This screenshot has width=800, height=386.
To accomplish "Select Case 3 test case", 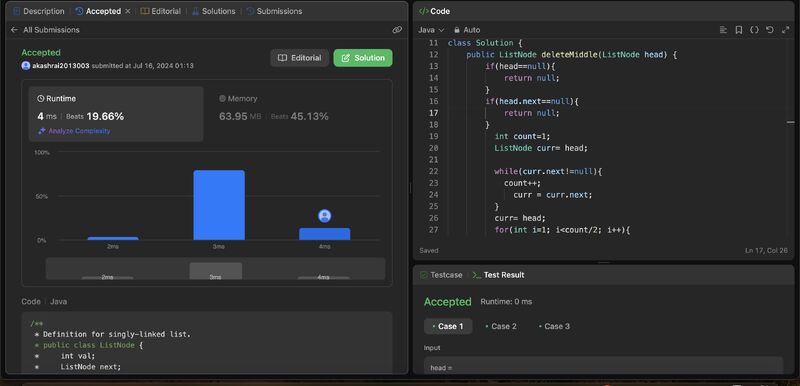I will tap(554, 326).
